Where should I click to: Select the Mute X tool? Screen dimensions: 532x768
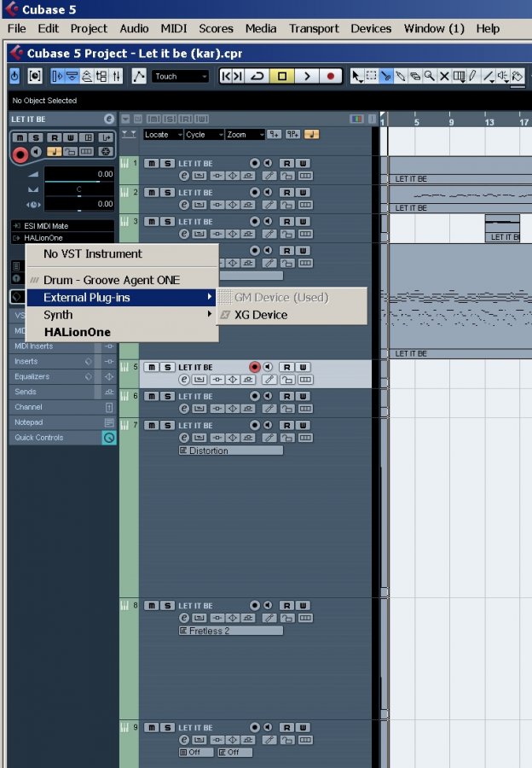point(444,76)
